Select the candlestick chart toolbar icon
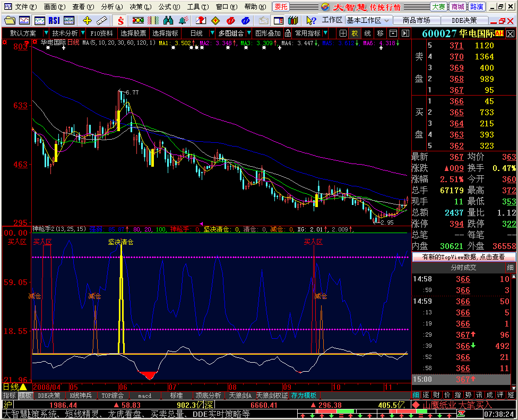Image resolution: width=518 pixels, height=420 pixels. pyautogui.click(x=40, y=21)
